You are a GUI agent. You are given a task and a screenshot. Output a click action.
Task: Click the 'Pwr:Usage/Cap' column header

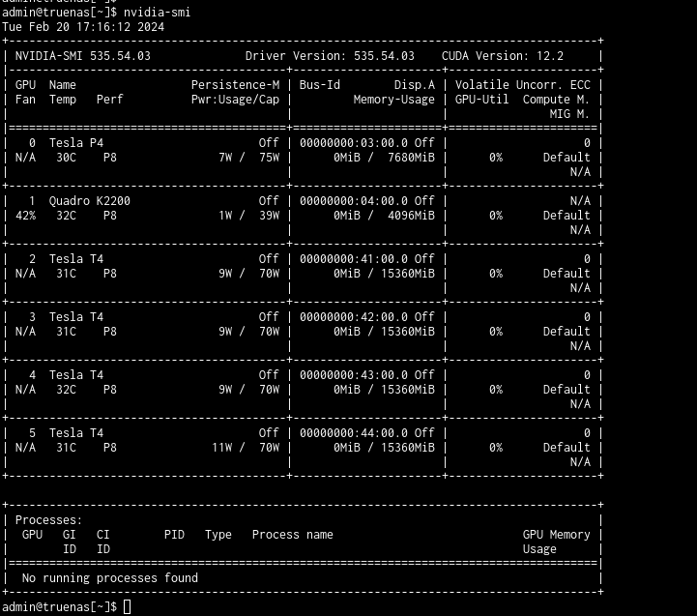pos(235,100)
